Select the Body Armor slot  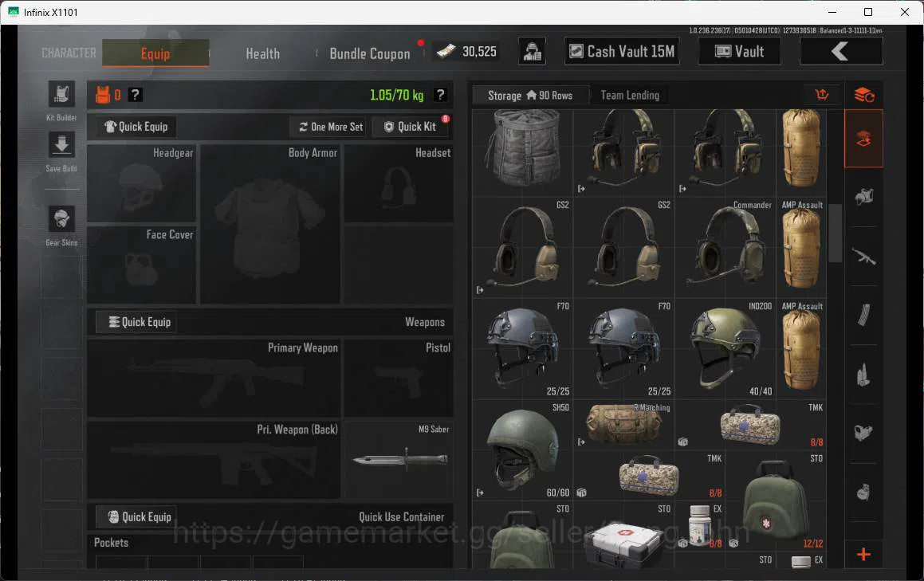[x=270, y=224]
